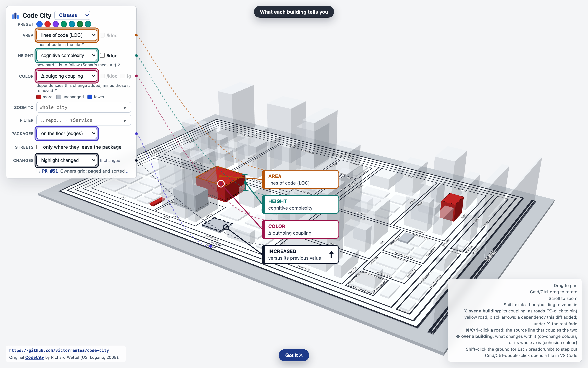Click the INCREASED up-arrow icon
Image resolution: width=588 pixels, height=368 pixels.
pos(331,255)
